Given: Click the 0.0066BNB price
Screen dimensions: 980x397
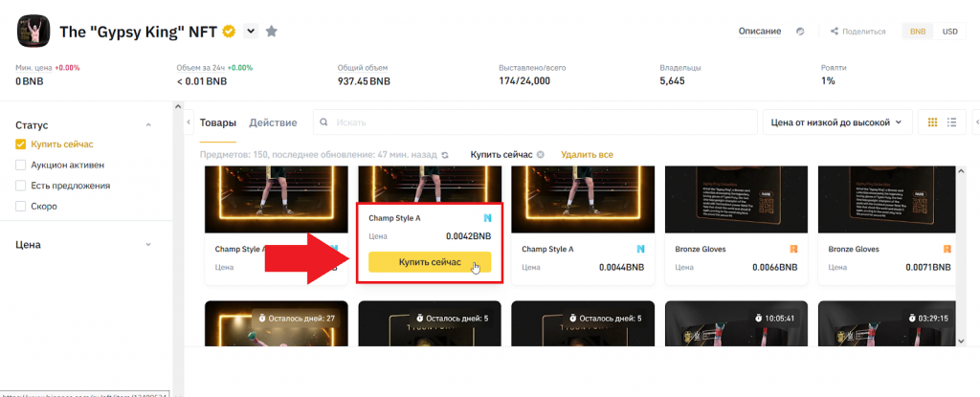Looking at the screenshot, I should (x=775, y=267).
